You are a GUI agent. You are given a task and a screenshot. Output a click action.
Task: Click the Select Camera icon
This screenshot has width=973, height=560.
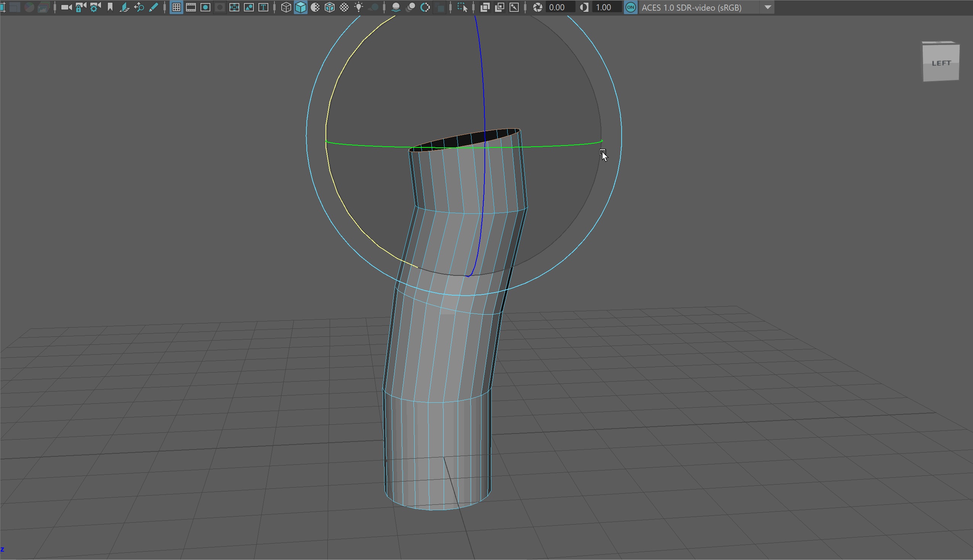66,7
